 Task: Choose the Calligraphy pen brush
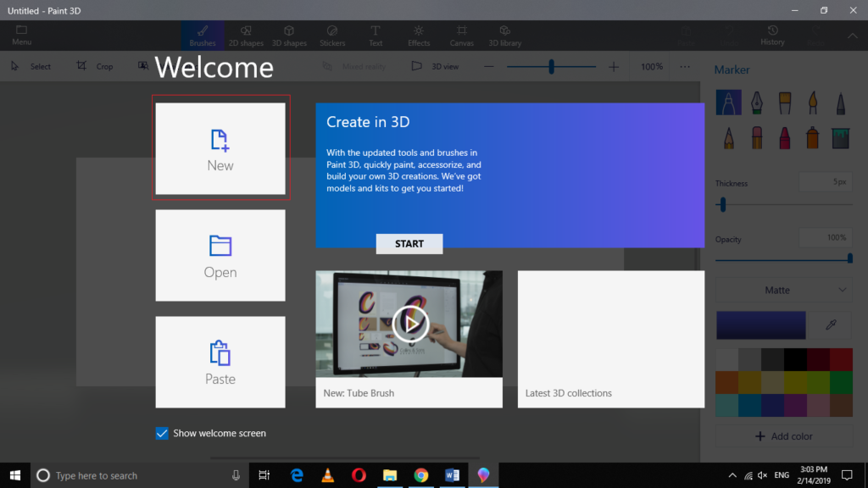pos(757,103)
